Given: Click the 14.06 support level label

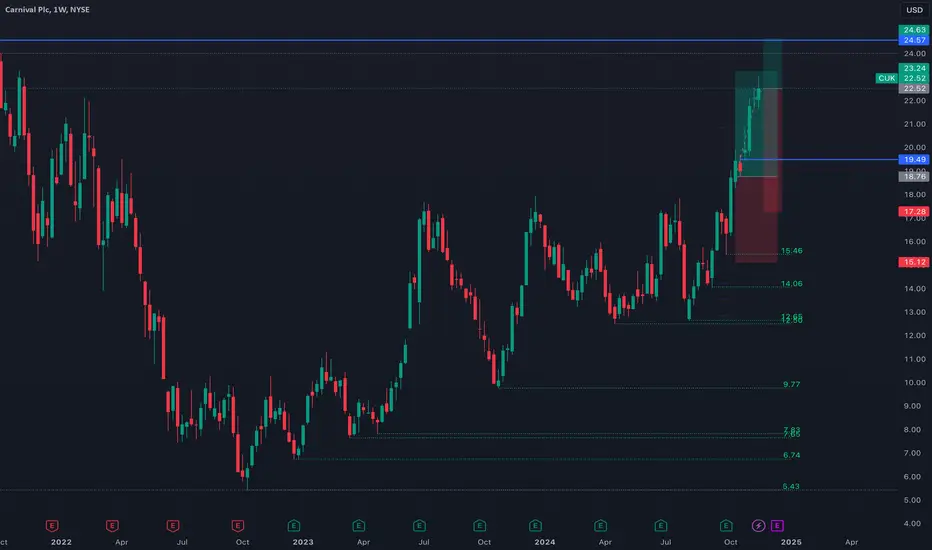Looking at the screenshot, I should 792,284.
